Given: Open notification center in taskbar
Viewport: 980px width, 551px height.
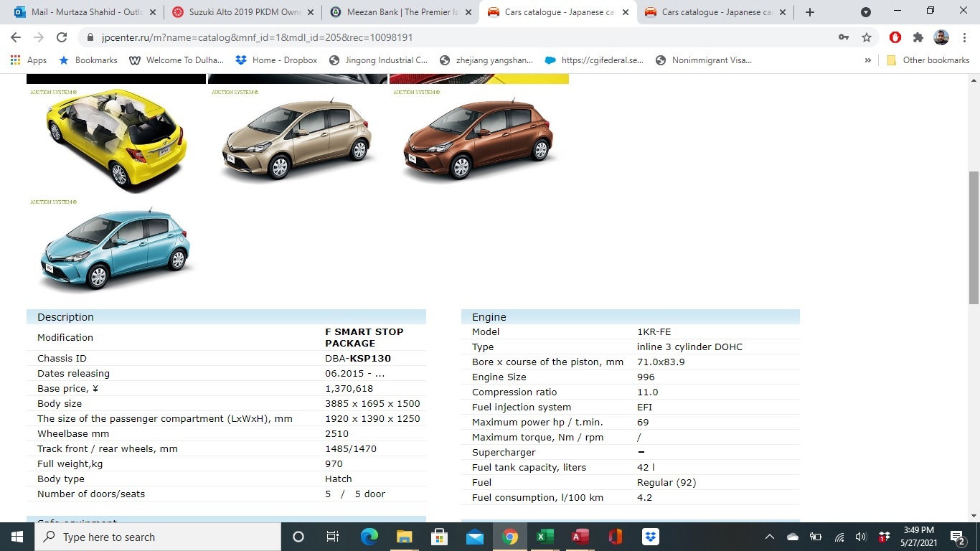Looking at the screenshot, I should 957,537.
